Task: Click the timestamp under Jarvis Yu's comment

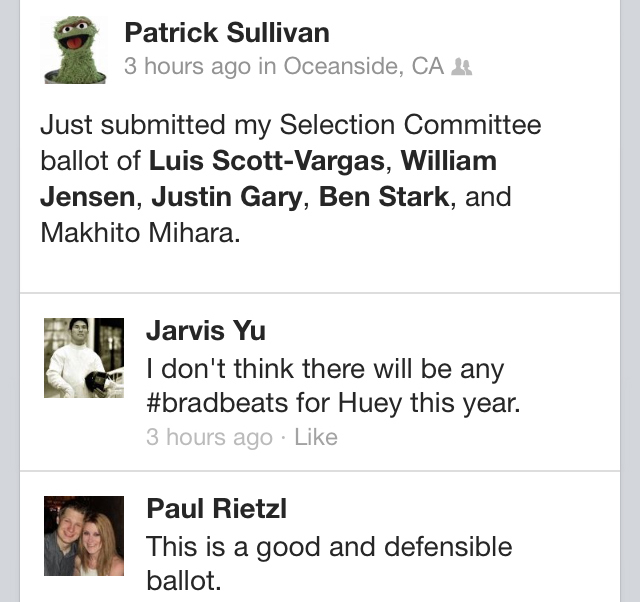Action: coord(208,437)
